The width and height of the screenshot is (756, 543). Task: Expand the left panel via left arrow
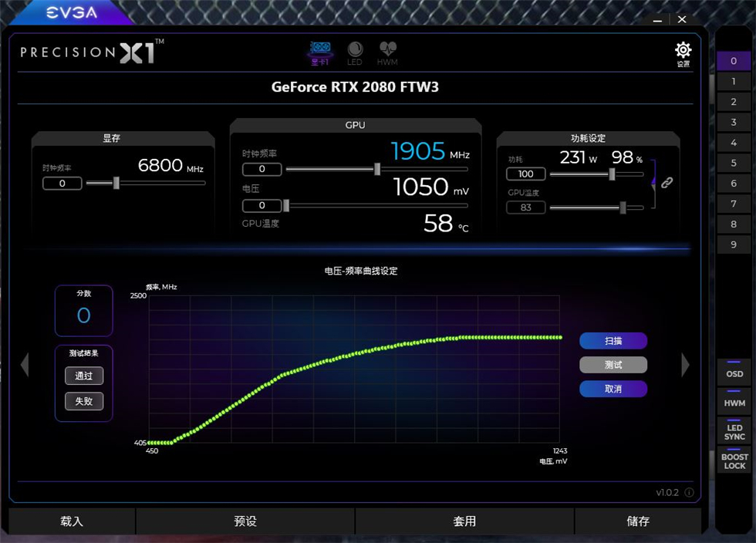[25, 366]
